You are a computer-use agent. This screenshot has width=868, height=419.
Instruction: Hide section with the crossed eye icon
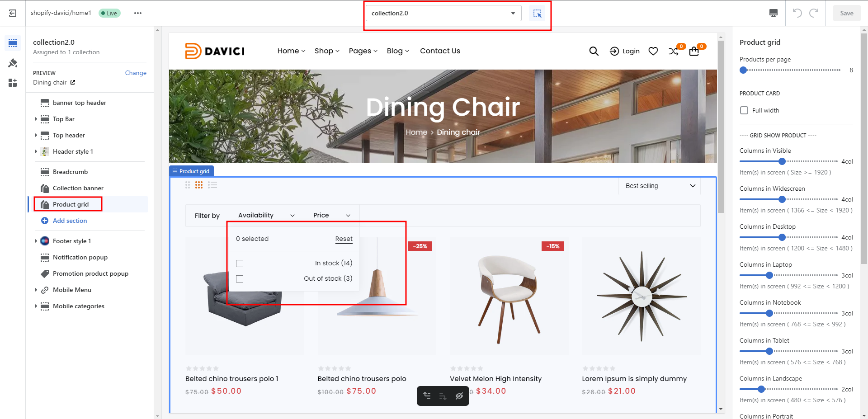459,396
